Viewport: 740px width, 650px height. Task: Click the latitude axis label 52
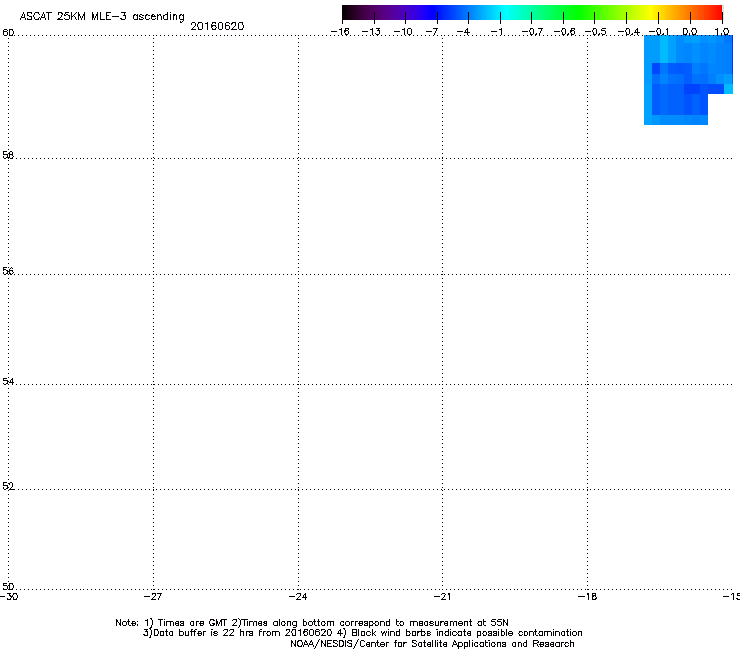8,486
